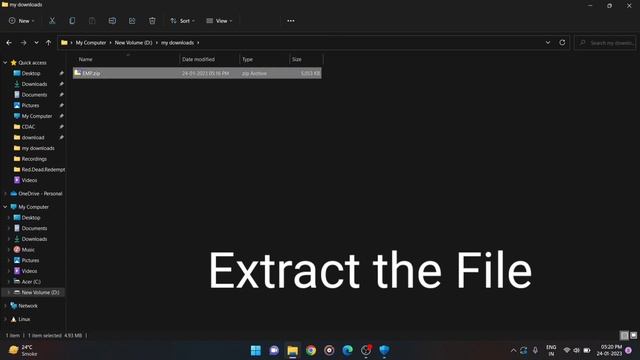Click New Volume (D:) in breadcrumb
The width and height of the screenshot is (640, 360).
(x=133, y=42)
